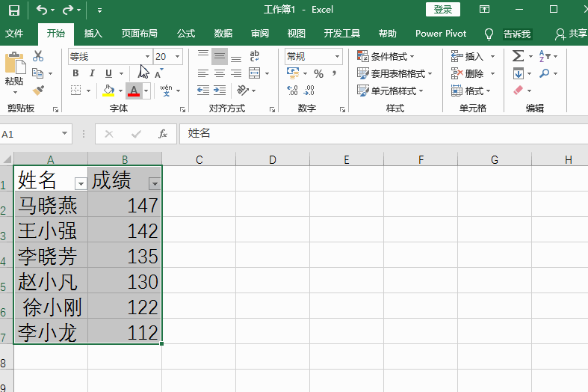Click the formula bar showing 姓名
The height and width of the screenshot is (392, 588).
tap(383, 134)
